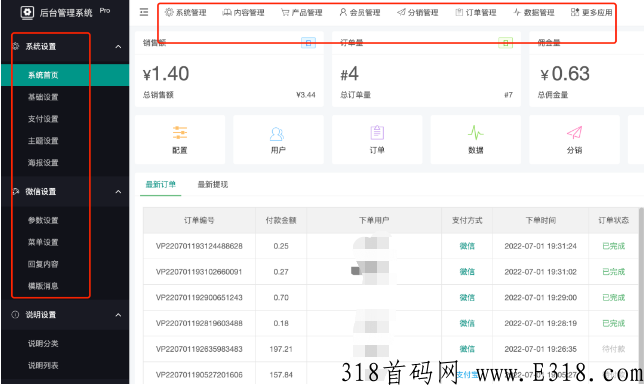Collapse the 系统设置 sidebar group
The width and height of the screenshot is (644, 385).
click(118, 46)
